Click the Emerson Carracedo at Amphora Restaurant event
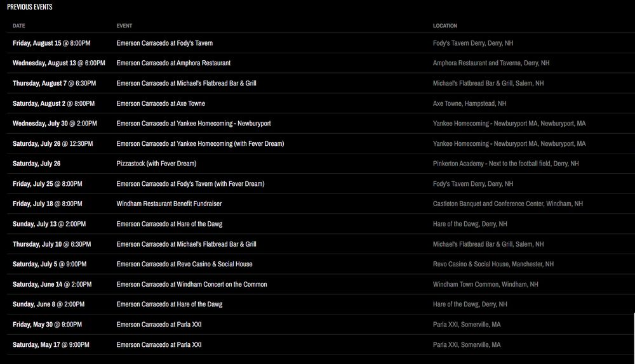 tap(173, 63)
